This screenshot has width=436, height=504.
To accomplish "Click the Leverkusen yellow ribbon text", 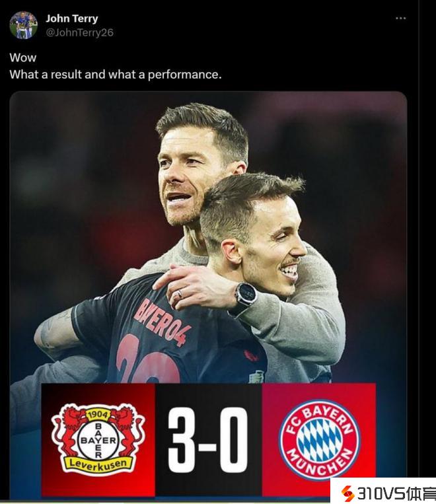I will coord(98,464).
